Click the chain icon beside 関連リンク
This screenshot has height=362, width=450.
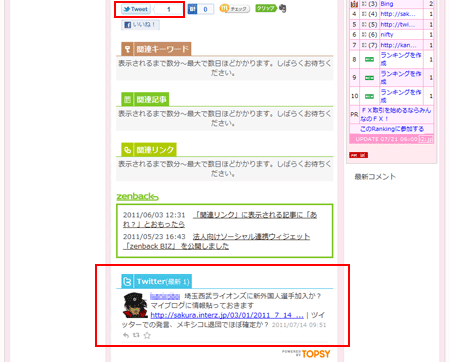pyautogui.click(x=127, y=150)
